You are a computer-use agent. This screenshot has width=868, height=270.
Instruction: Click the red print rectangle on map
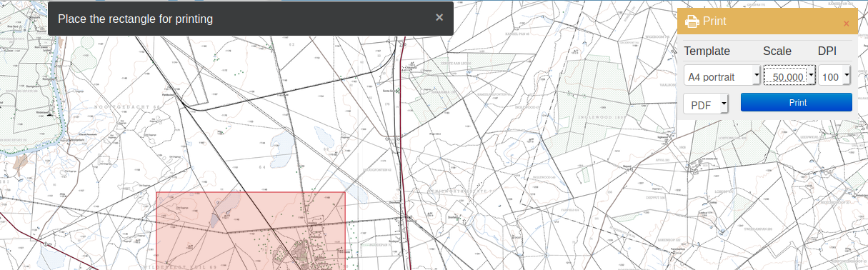[x=251, y=231]
